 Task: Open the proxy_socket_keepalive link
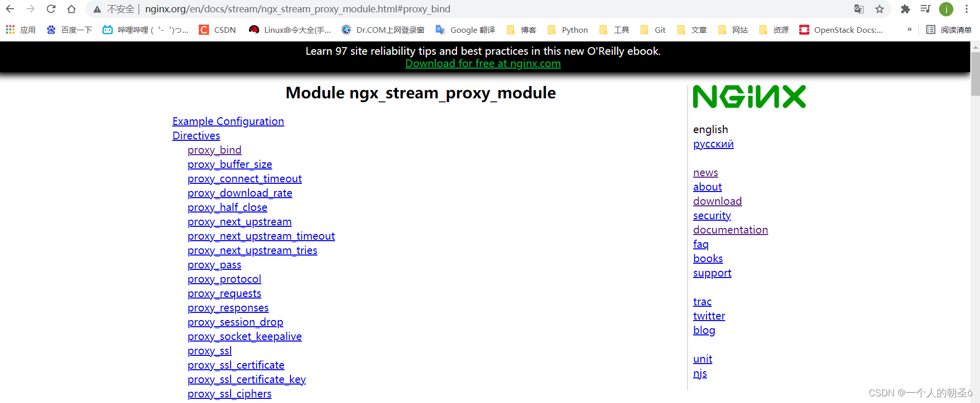(244, 336)
